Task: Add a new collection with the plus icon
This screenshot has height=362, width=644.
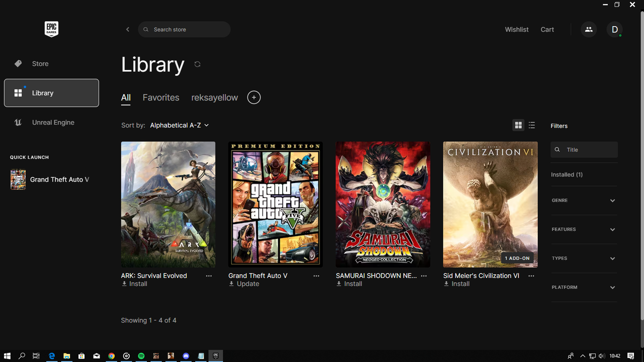Action: coord(254,98)
